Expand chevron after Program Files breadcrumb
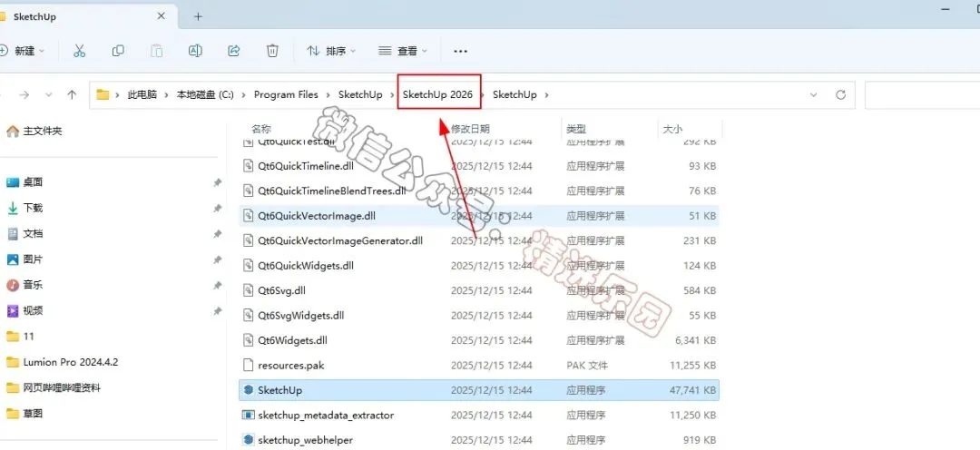The width and height of the screenshot is (980, 450). coord(328,95)
